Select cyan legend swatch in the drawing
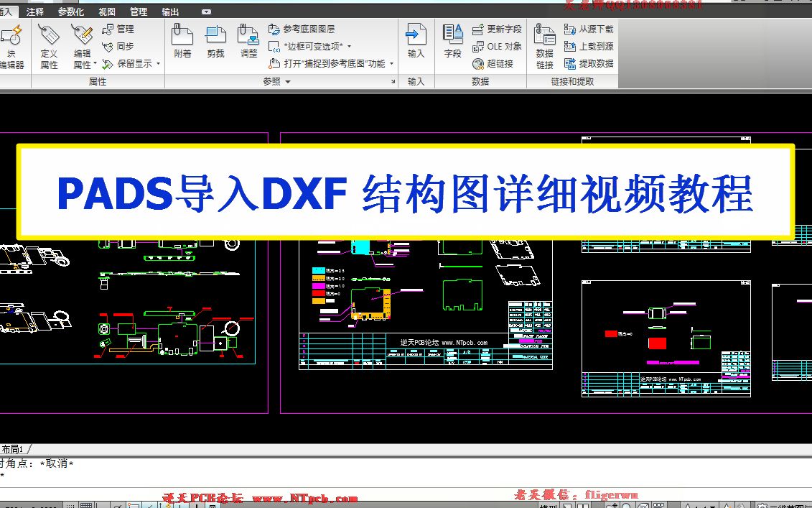Image resolution: width=812 pixels, height=508 pixels. 319,271
